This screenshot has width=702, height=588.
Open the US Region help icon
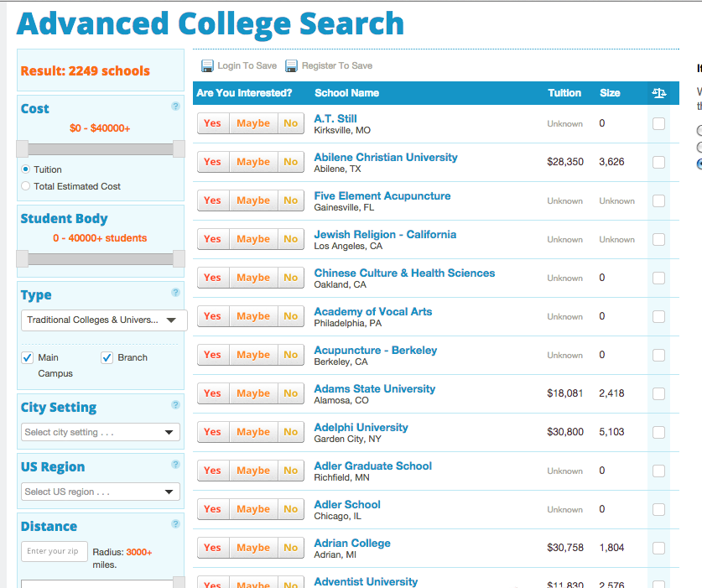point(175,464)
